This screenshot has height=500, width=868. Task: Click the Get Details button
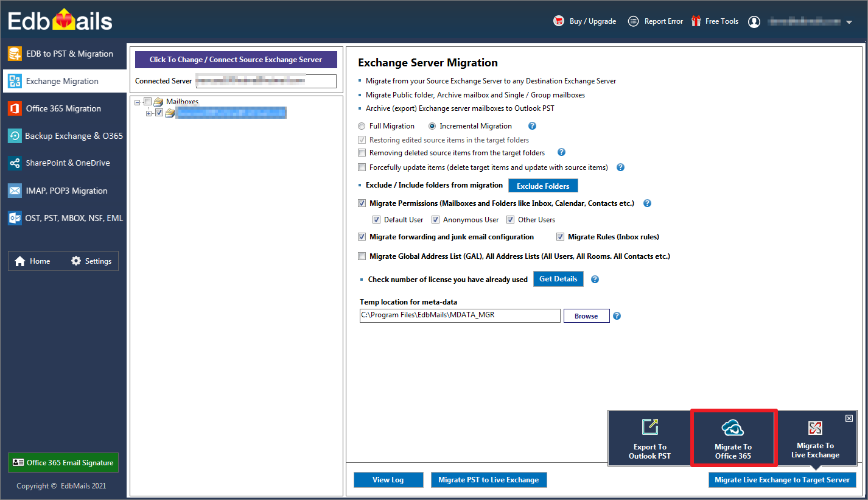point(558,279)
